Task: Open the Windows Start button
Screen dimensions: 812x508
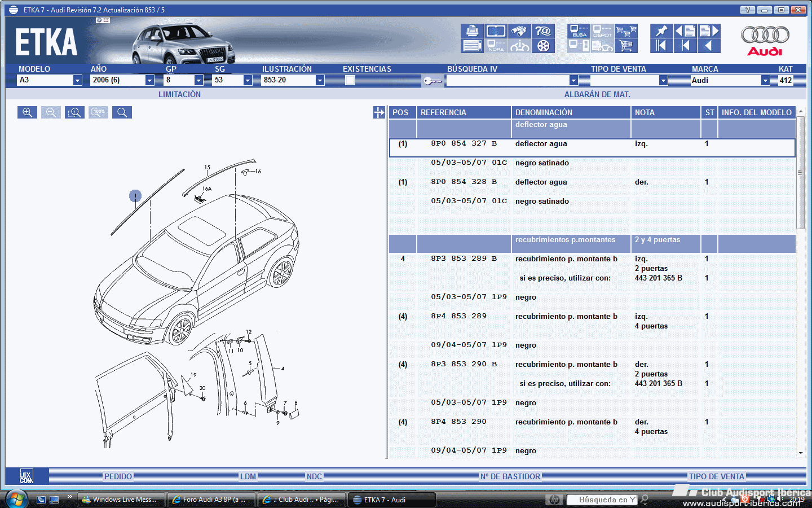Action: pyautogui.click(x=16, y=499)
